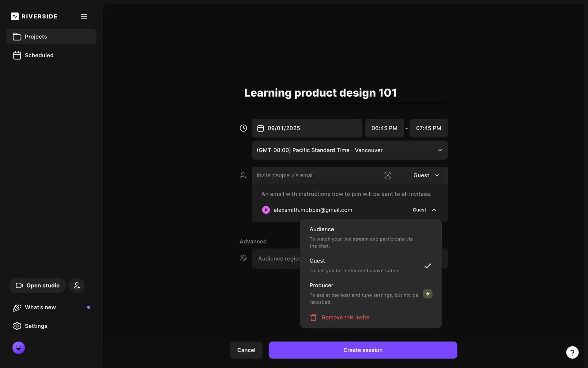Click the calendar icon in date field
The height and width of the screenshot is (368, 588).
coord(260,128)
